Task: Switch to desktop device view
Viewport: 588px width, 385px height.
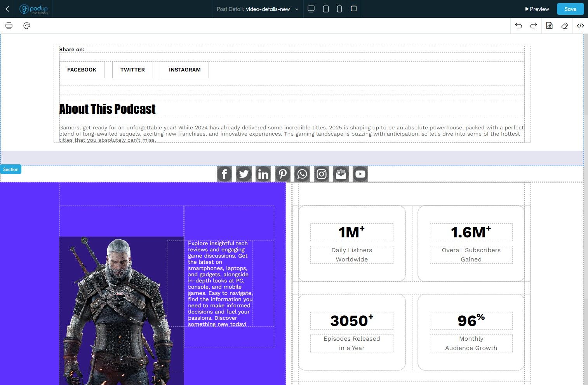Action: [311, 9]
